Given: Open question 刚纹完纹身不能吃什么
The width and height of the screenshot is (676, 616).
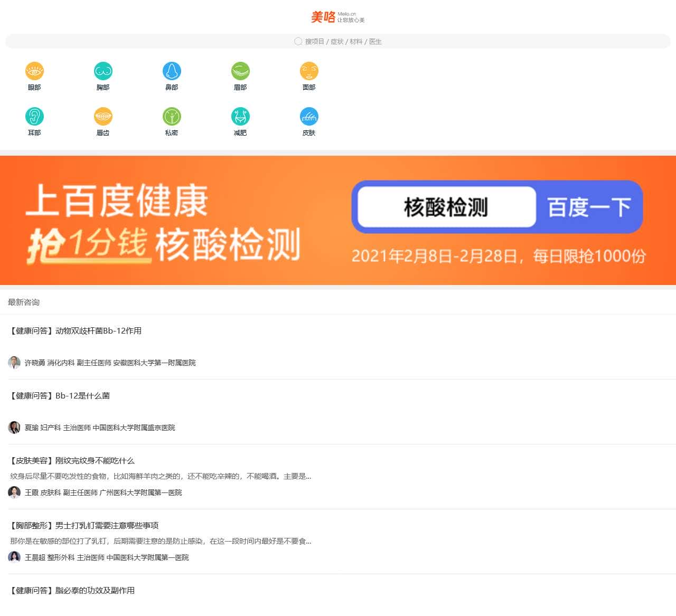Looking at the screenshot, I should 72,461.
